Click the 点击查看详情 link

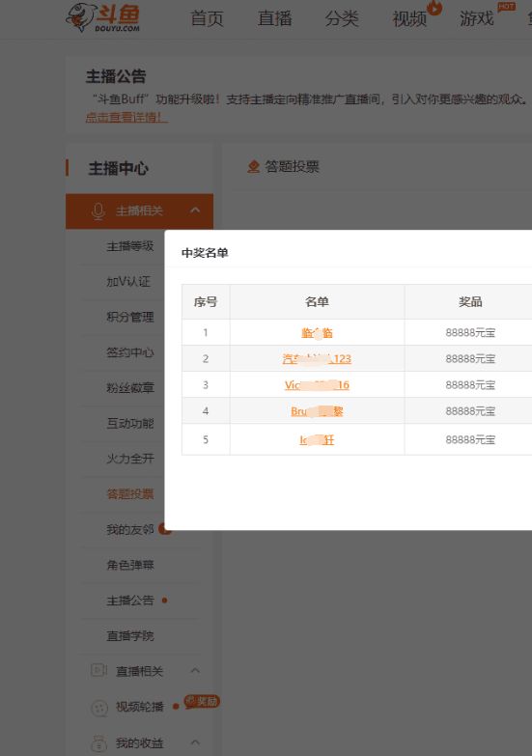126,117
